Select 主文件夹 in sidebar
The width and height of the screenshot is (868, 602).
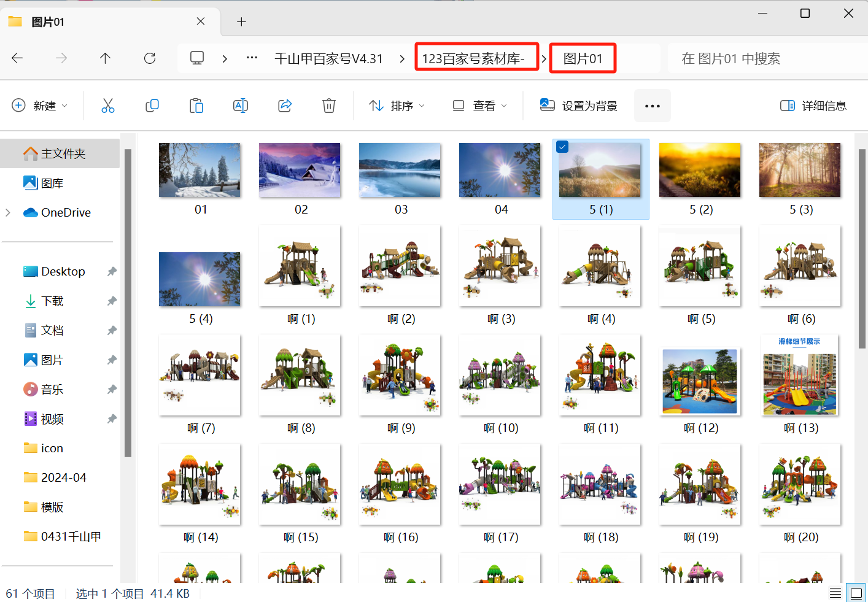(x=60, y=153)
